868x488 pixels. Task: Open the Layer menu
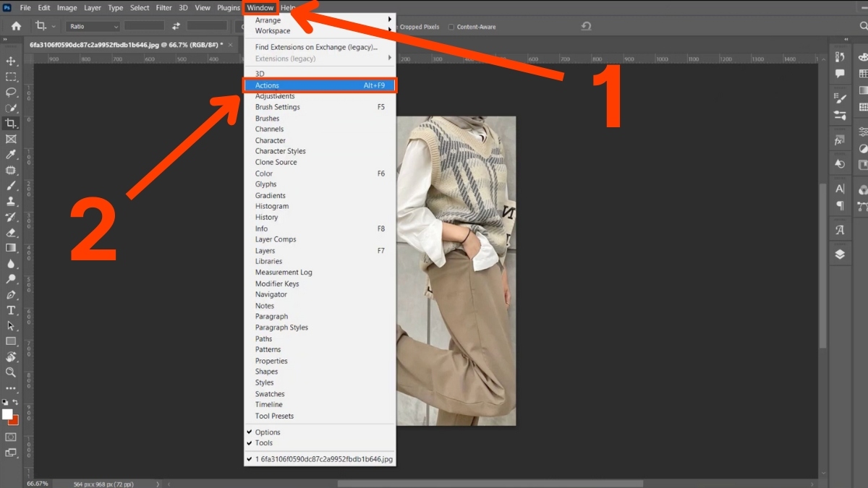[93, 8]
